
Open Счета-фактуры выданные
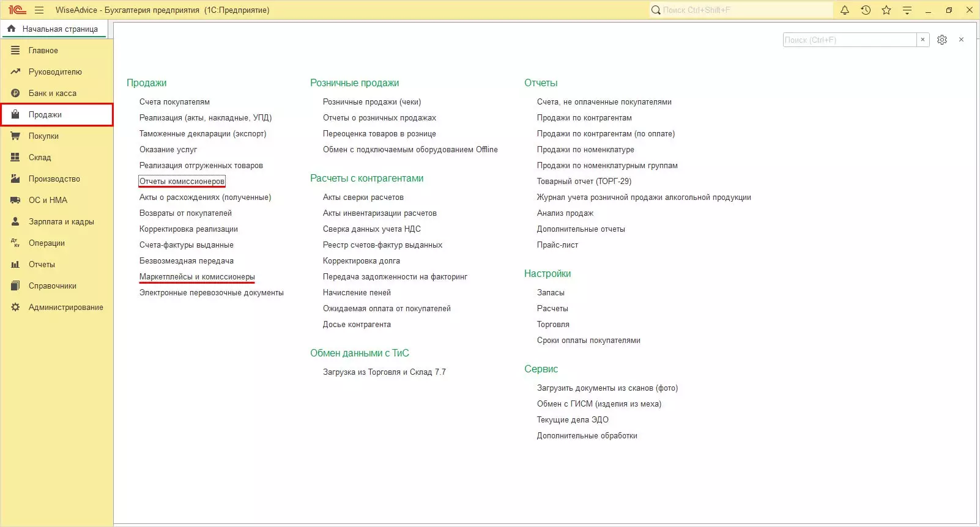[x=187, y=245]
